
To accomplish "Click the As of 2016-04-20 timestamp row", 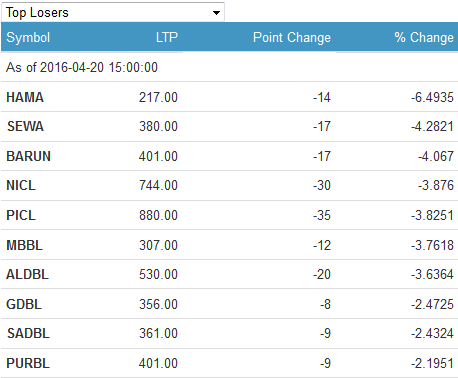I will click(229, 67).
